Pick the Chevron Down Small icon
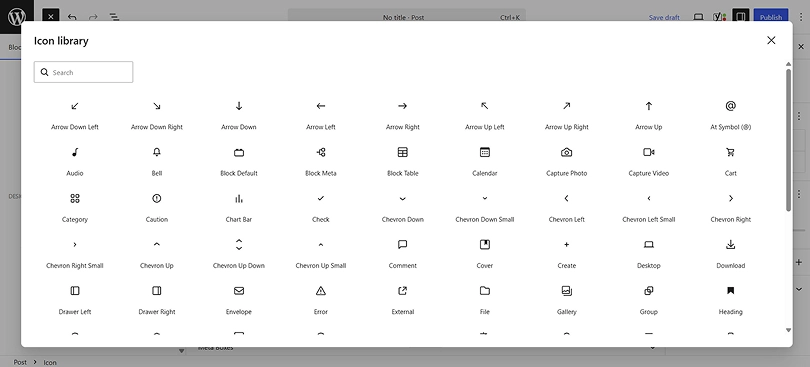 pyautogui.click(x=485, y=198)
